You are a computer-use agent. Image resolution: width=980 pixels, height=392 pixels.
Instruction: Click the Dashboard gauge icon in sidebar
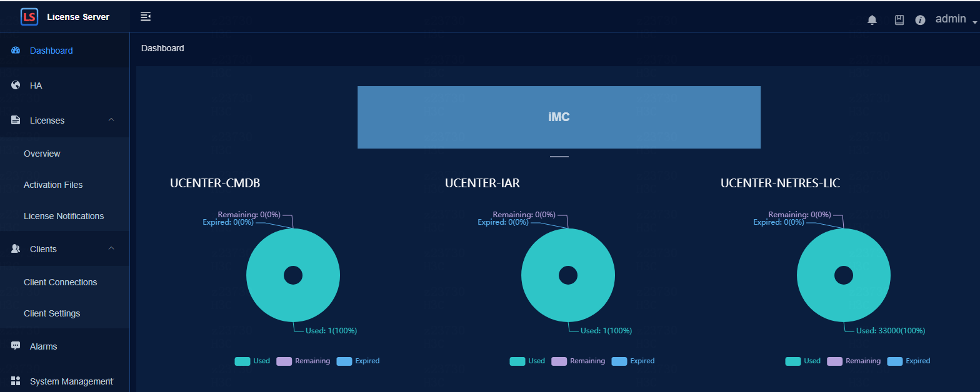click(x=16, y=51)
